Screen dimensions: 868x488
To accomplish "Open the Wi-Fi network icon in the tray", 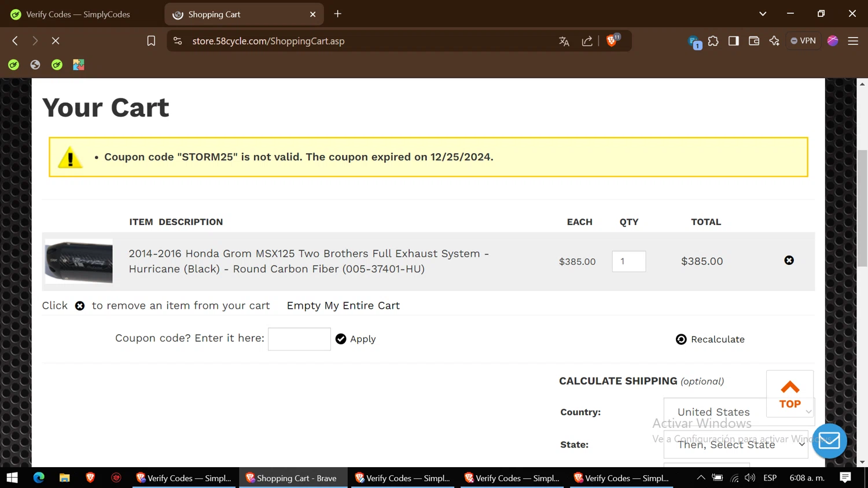I will pos(734,478).
